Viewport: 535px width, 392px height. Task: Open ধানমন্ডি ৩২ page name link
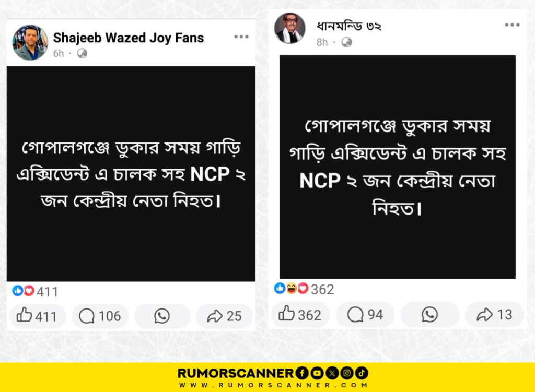pos(348,26)
